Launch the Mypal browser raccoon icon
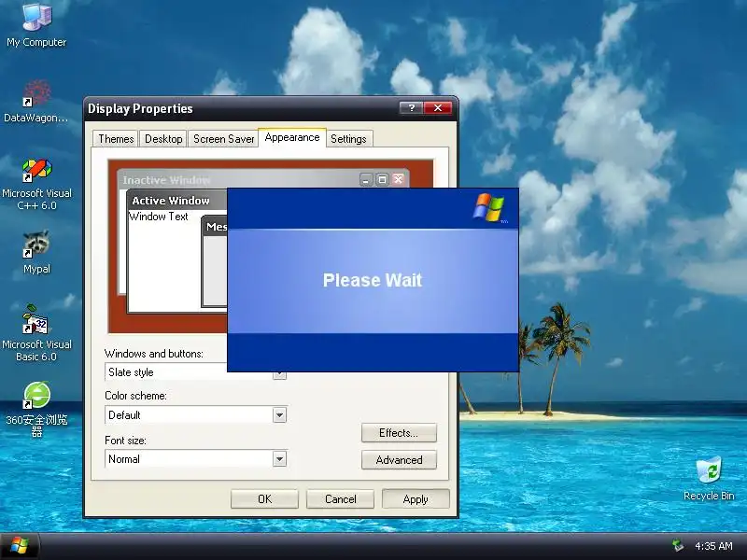The width and height of the screenshot is (747, 560). pos(36,252)
